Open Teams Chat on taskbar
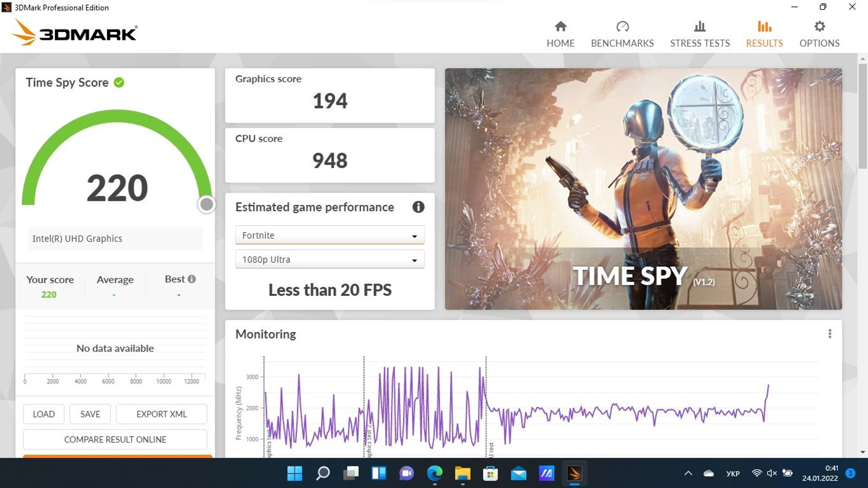 406,473
